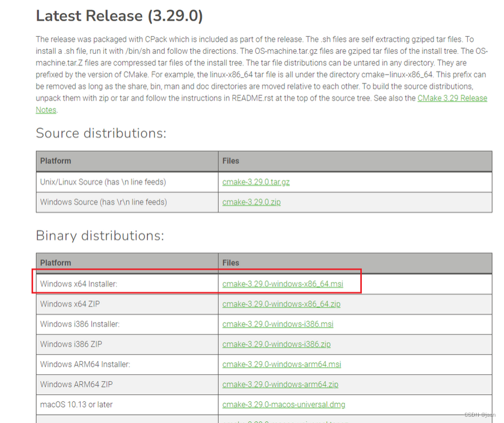The image size is (504, 423).
Task: Download cmake-3.29.0-macos-universal.dmg
Action: pos(283,404)
